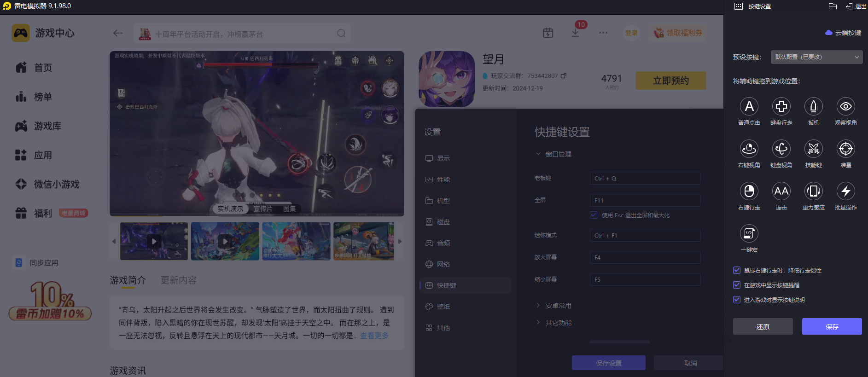Viewport: 868px width, 377px height.
Task: Click the 保存设置 button
Action: (x=609, y=363)
